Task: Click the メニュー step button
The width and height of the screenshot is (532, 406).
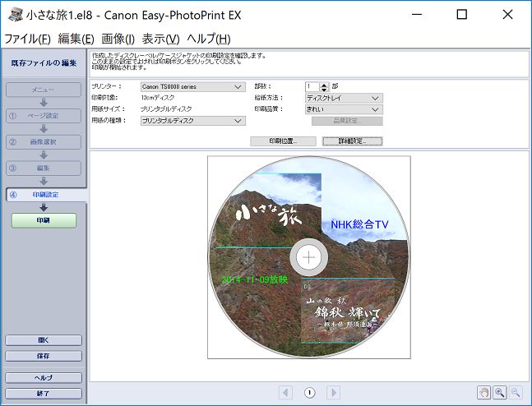Action: 44,90
